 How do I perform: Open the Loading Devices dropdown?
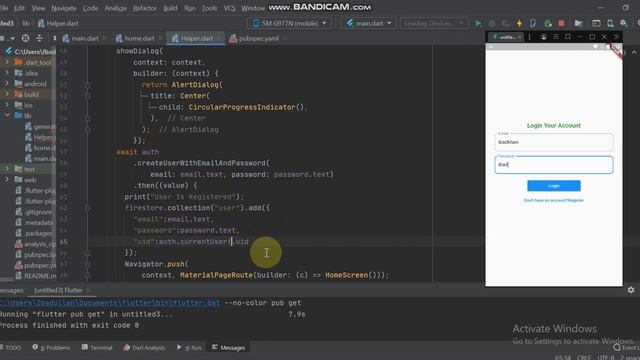point(433,23)
